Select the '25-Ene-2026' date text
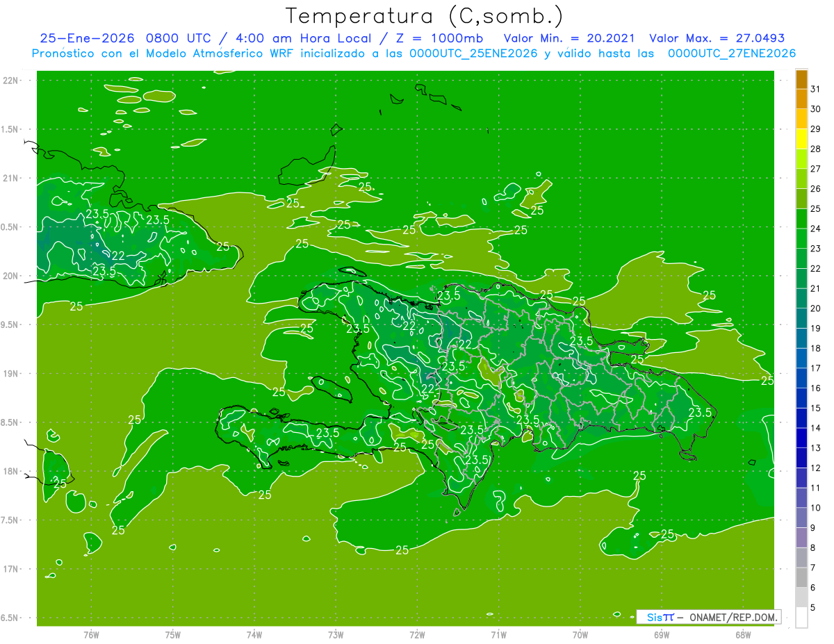The height and width of the screenshot is (644, 834). [x=88, y=38]
